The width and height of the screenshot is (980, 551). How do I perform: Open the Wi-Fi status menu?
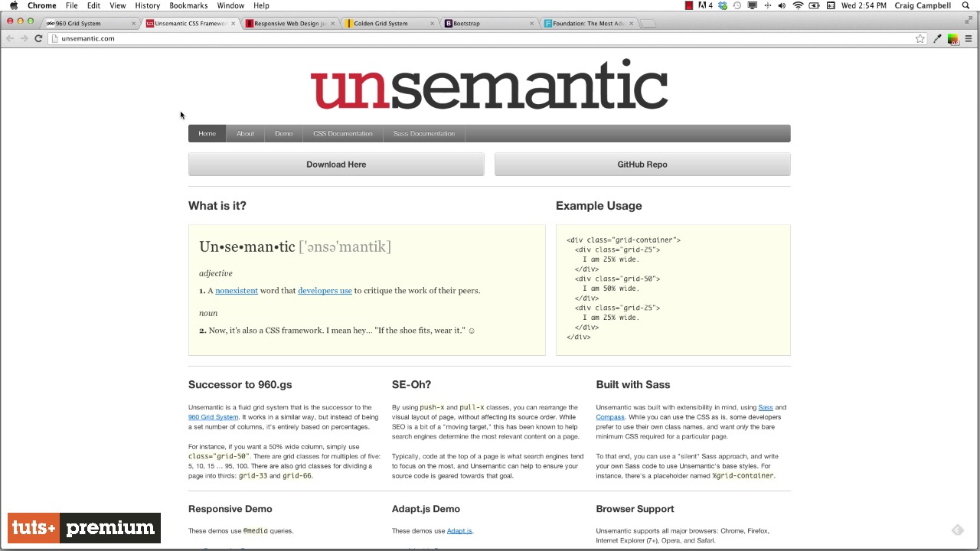(x=798, y=5)
